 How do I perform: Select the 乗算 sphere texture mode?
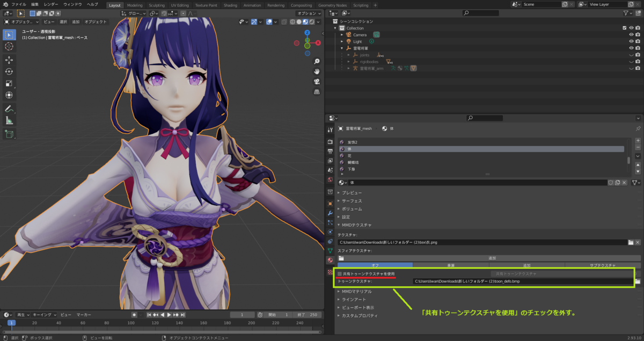(451, 265)
